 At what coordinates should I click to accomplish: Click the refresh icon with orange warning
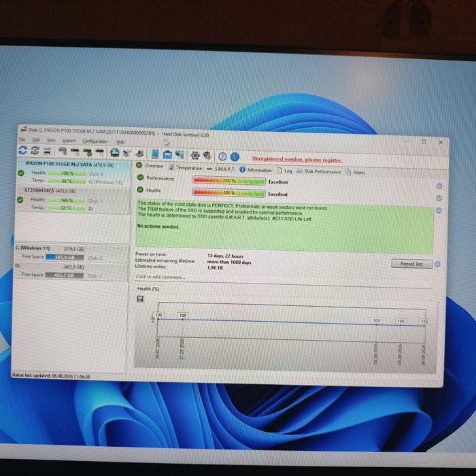35,150
